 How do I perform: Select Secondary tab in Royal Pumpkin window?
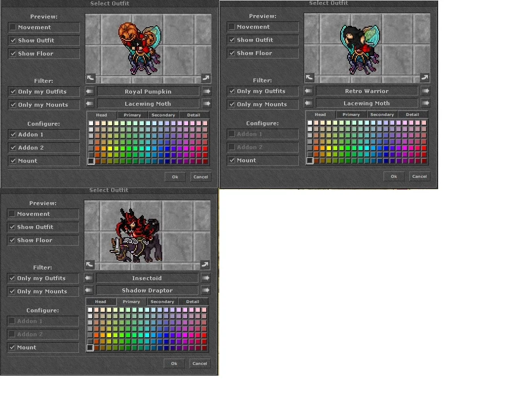163,115
